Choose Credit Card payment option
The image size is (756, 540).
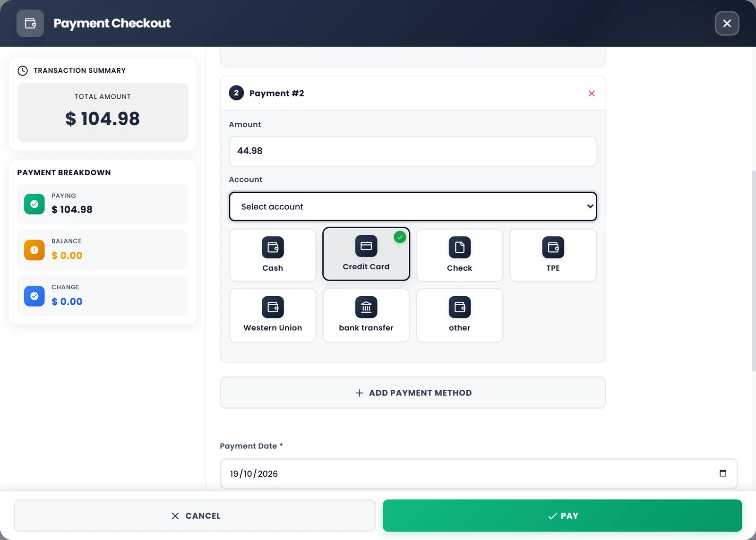pyautogui.click(x=366, y=254)
